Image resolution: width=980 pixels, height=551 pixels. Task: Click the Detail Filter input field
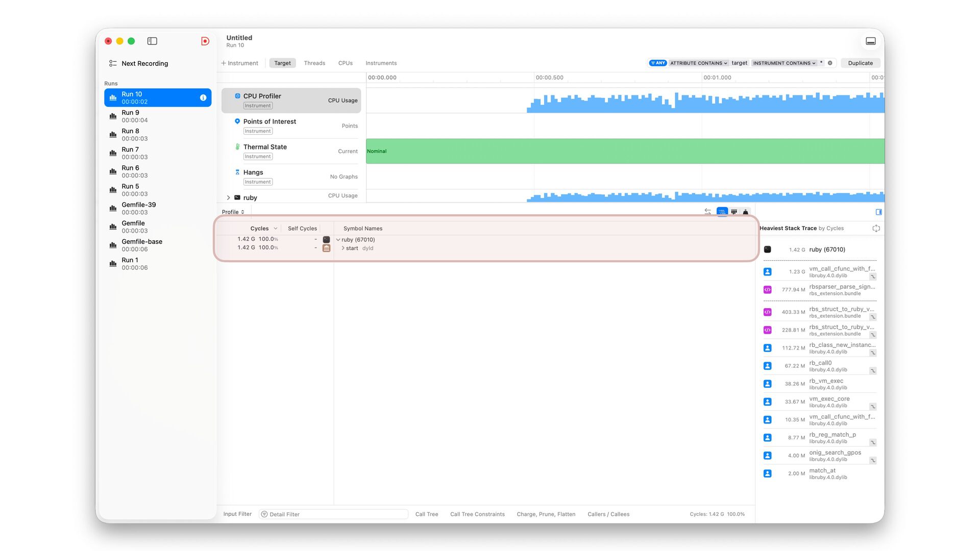coord(334,514)
